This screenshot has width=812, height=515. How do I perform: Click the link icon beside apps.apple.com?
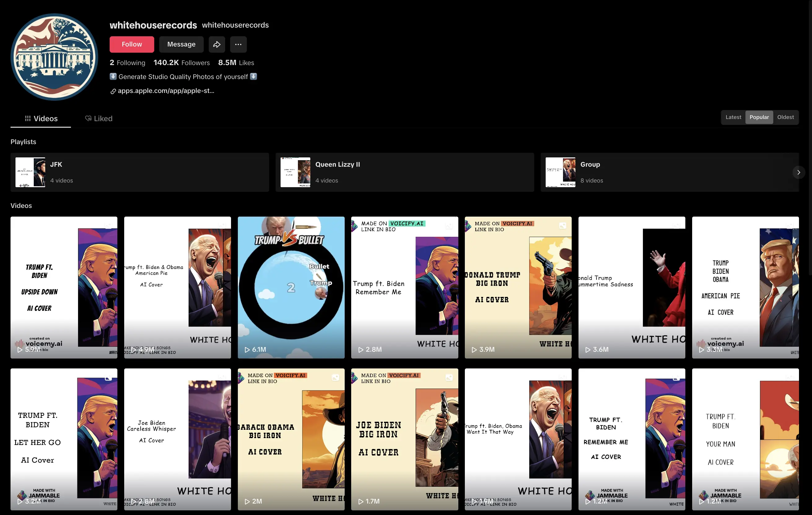point(113,91)
